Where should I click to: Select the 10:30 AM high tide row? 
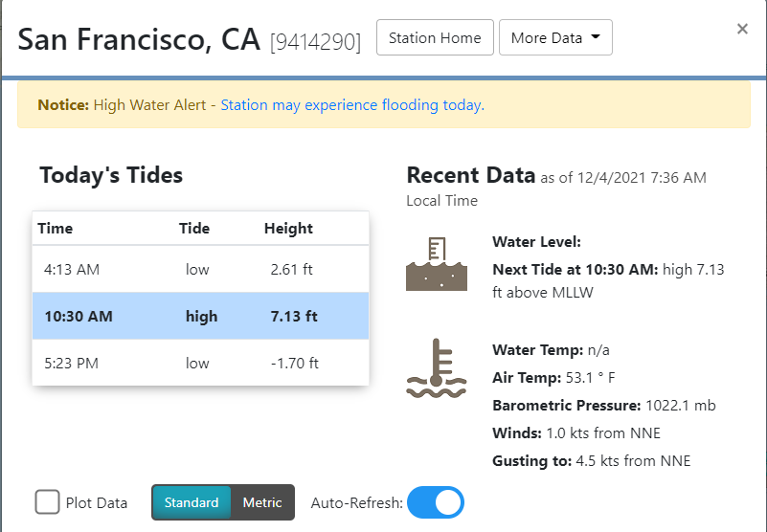(x=200, y=316)
